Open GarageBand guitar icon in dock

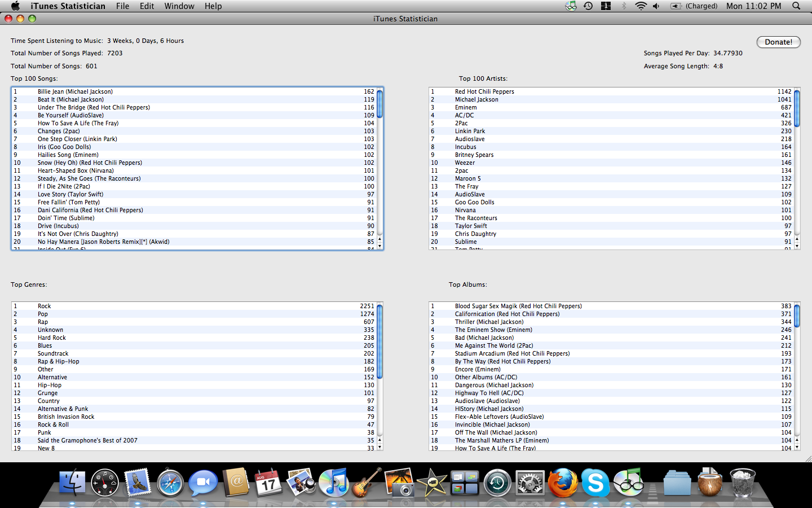tap(367, 482)
